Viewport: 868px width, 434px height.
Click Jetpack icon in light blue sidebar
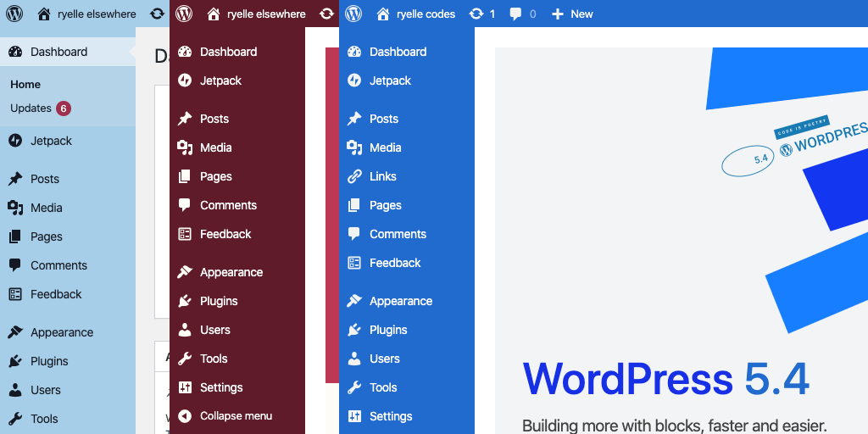(15, 141)
